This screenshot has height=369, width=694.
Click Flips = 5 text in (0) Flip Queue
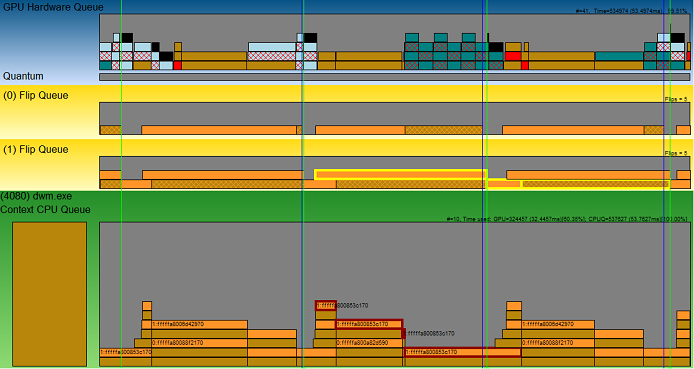(676, 100)
